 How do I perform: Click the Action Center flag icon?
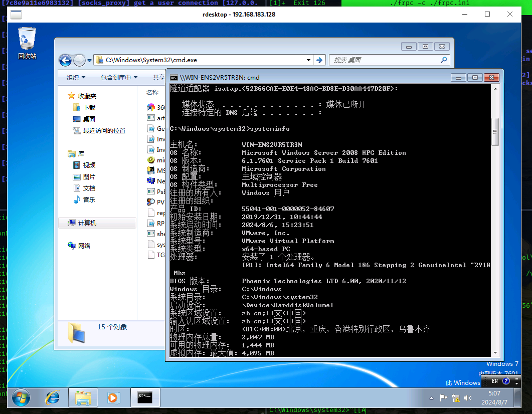pyautogui.click(x=443, y=398)
